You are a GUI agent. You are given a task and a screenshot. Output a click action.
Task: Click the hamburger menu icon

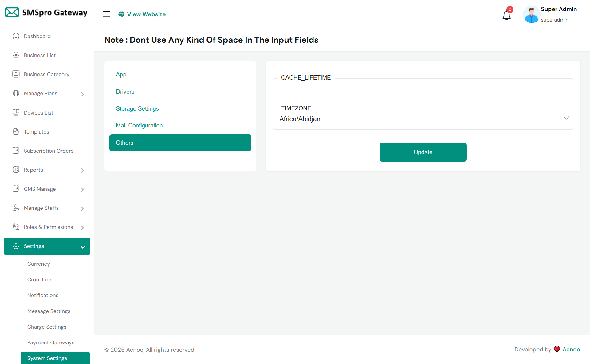(x=106, y=14)
